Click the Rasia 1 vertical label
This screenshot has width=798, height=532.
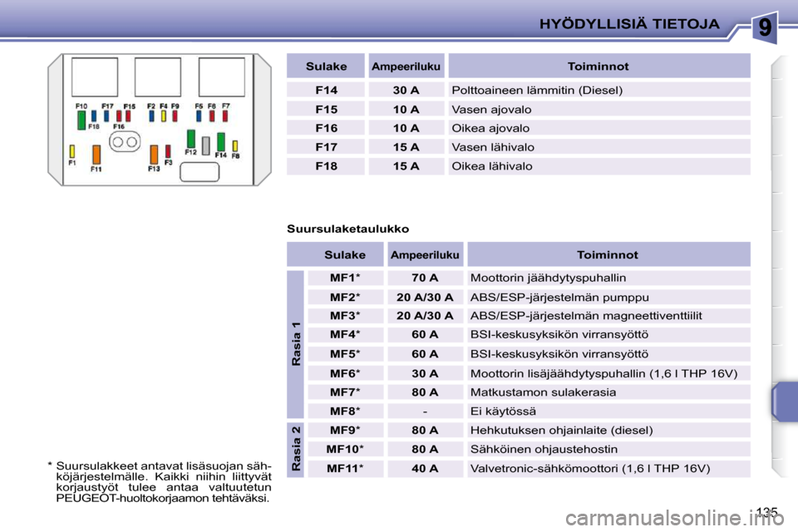point(296,344)
